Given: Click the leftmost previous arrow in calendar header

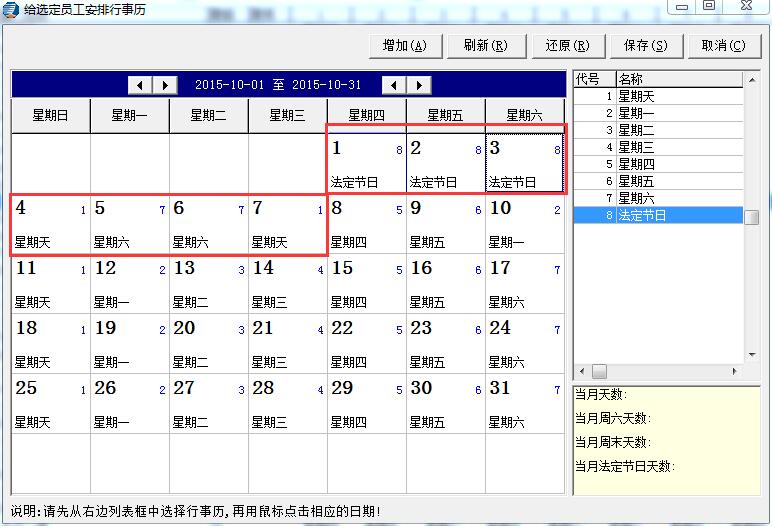Looking at the screenshot, I should [141, 85].
